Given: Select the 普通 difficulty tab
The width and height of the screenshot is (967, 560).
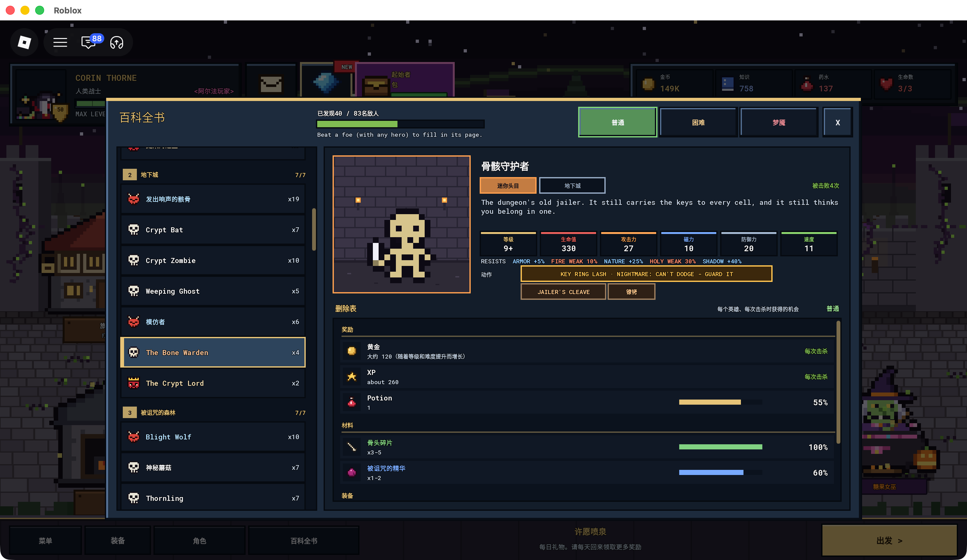Looking at the screenshot, I should (x=618, y=122).
